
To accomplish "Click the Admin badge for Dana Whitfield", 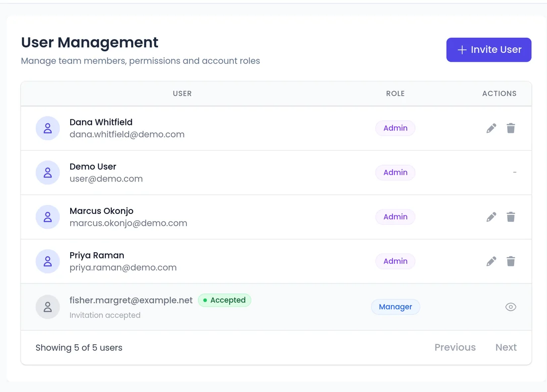I will coord(395,128).
